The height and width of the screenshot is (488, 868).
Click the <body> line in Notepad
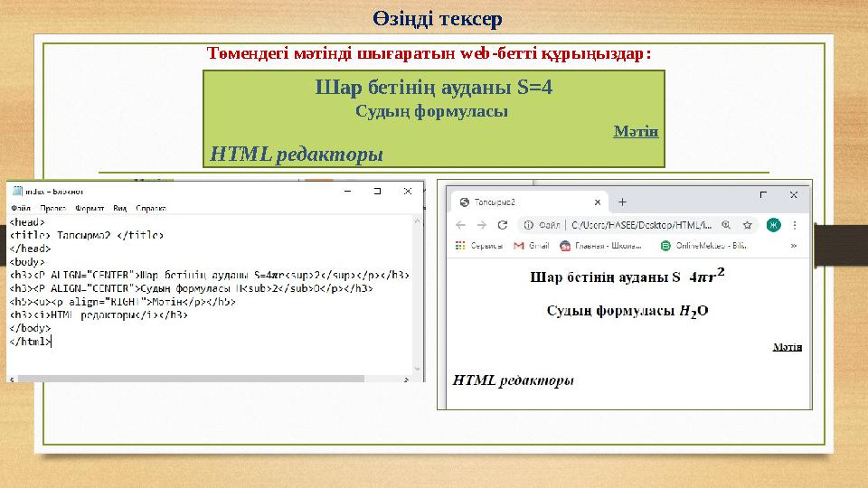[x=27, y=262]
